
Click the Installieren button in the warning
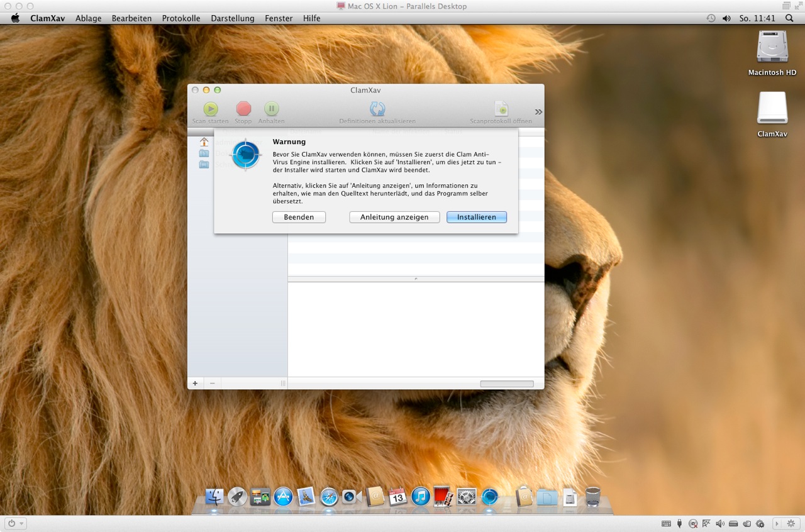(x=477, y=217)
